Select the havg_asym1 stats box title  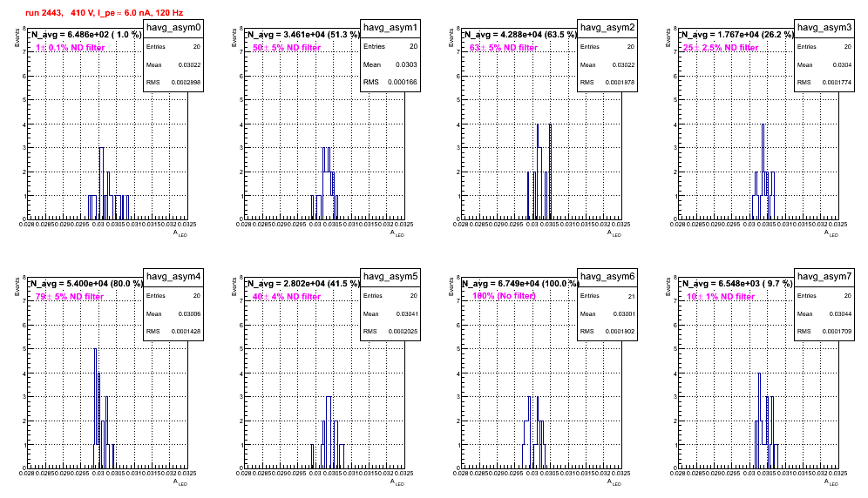click(390, 28)
